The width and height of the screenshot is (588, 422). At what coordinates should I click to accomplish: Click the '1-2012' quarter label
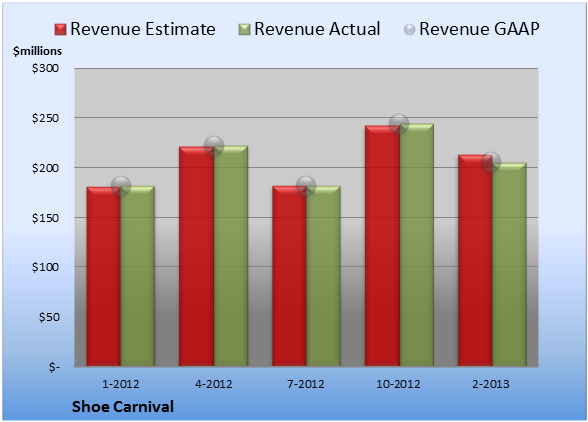pos(121,384)
